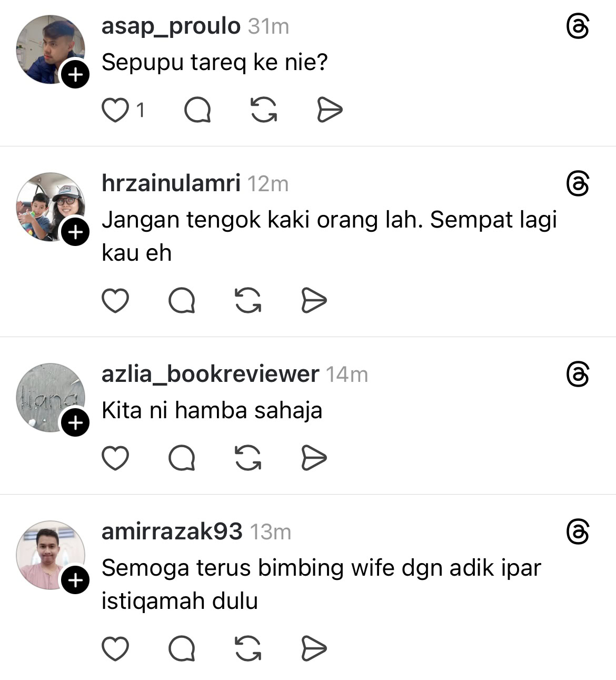View azlia_bookreviewer's profile avatar
The image size is (616, 680).
click(51, 397)
